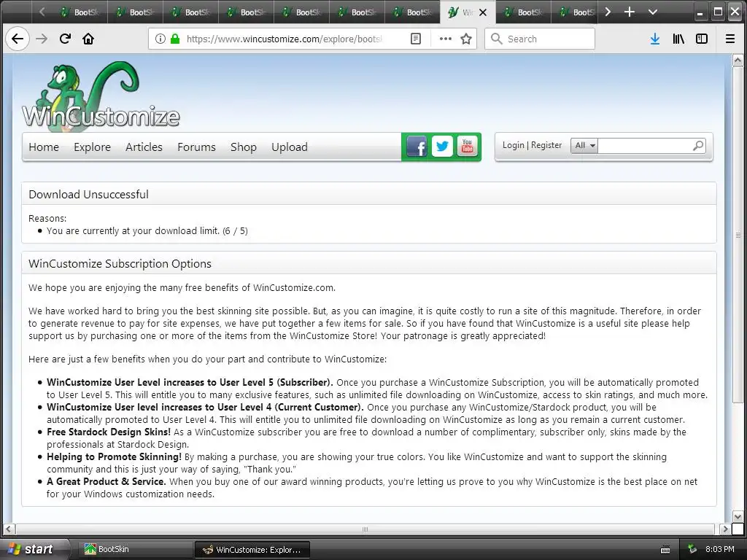747x560 pixels.
Task: Toggle the browser sidebar icon
Action: 702,39
